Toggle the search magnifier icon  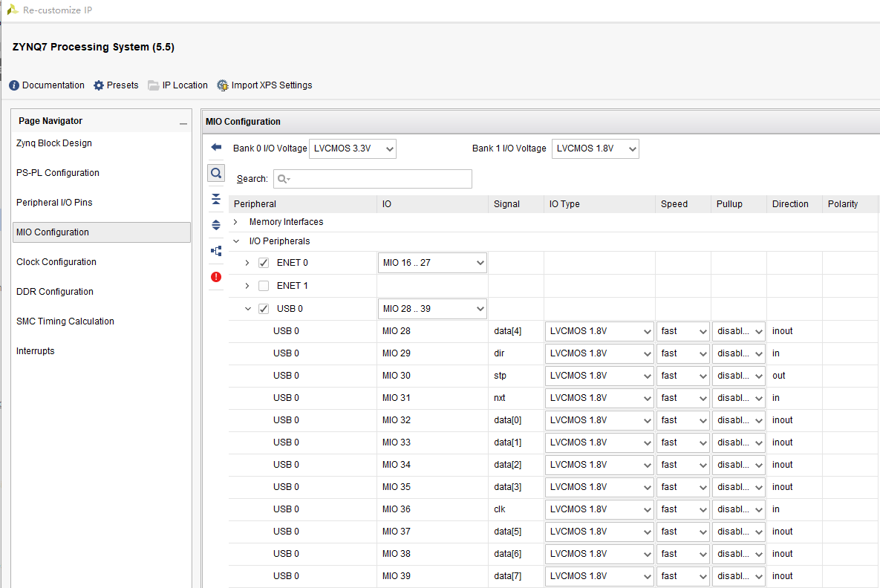click(x=216, y=173)
